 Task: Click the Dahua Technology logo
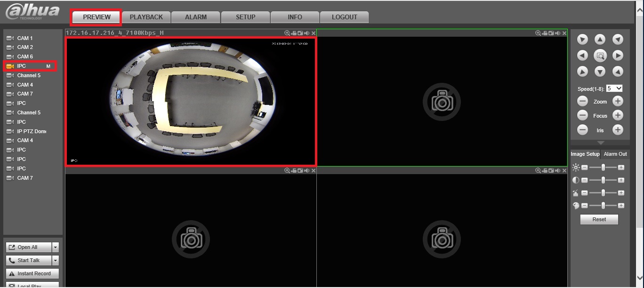click(32, 12)
